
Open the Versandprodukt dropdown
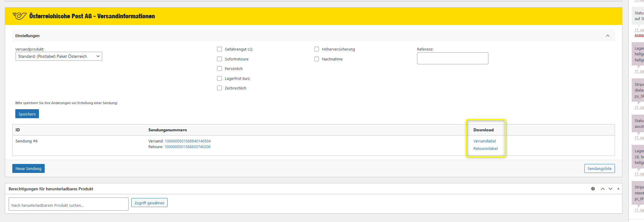(59, 56)
